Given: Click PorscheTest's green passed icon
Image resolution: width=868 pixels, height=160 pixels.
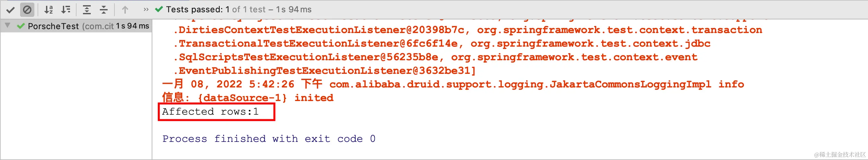Looking at the screenshot, I should (x=21, y=26).
